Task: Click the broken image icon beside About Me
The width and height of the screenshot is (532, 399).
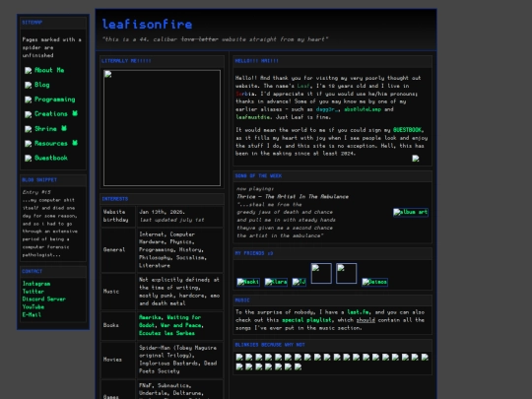Action: (29, 70)
